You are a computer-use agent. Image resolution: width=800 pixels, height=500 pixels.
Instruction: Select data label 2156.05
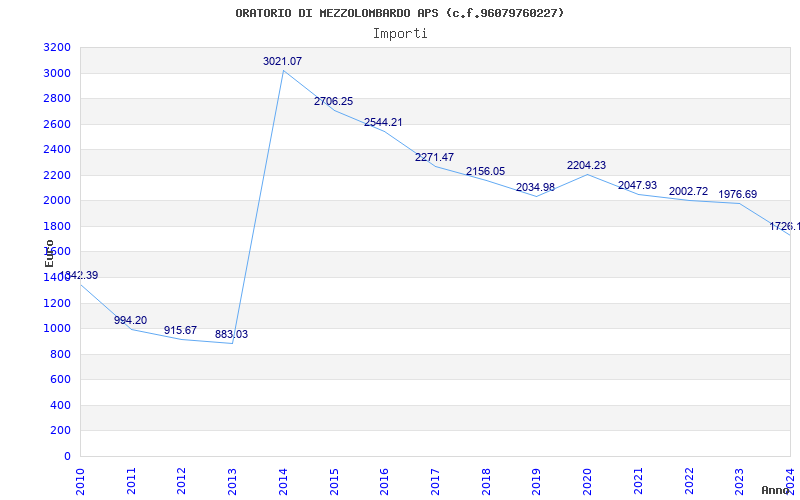click(x=485, y=171)
